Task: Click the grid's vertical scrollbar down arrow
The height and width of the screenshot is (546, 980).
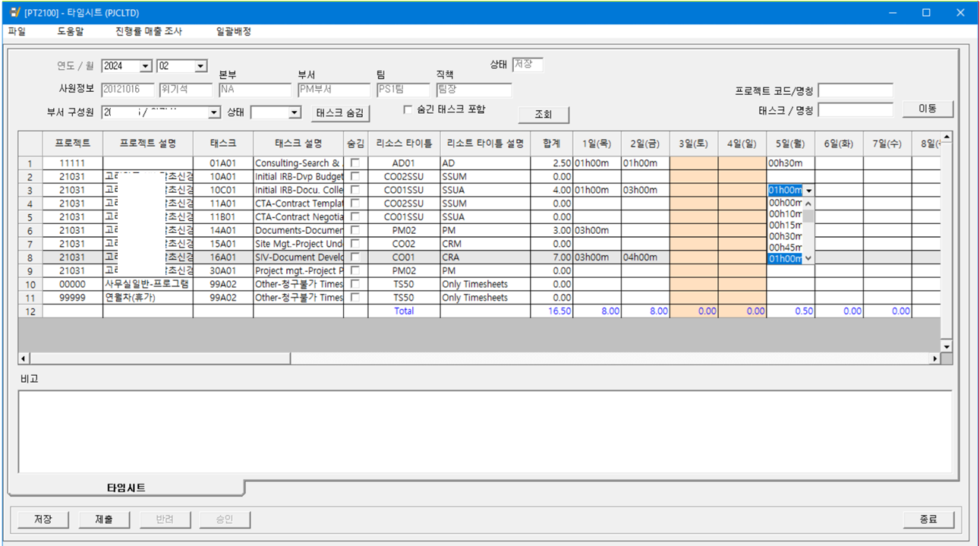Action: click(x=947, y=346)
